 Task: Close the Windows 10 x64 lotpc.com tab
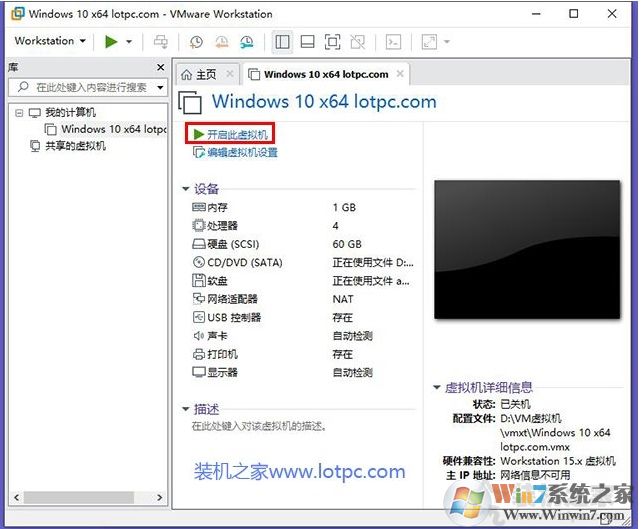tap(400, 74)
